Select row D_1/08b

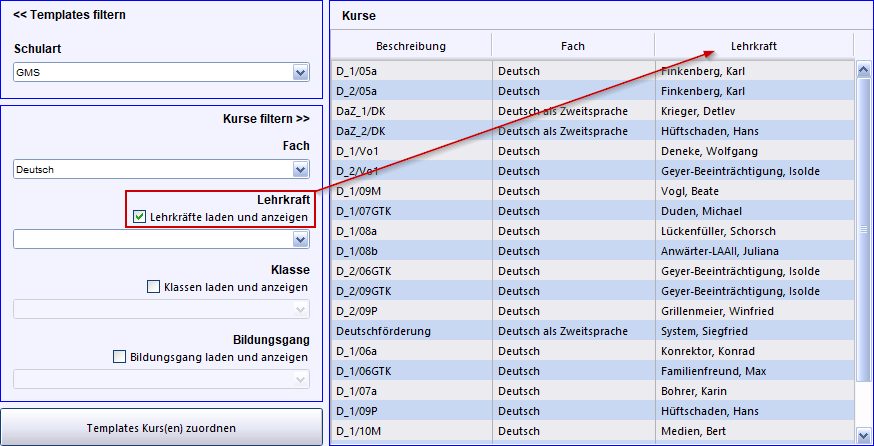coord(593,251)
